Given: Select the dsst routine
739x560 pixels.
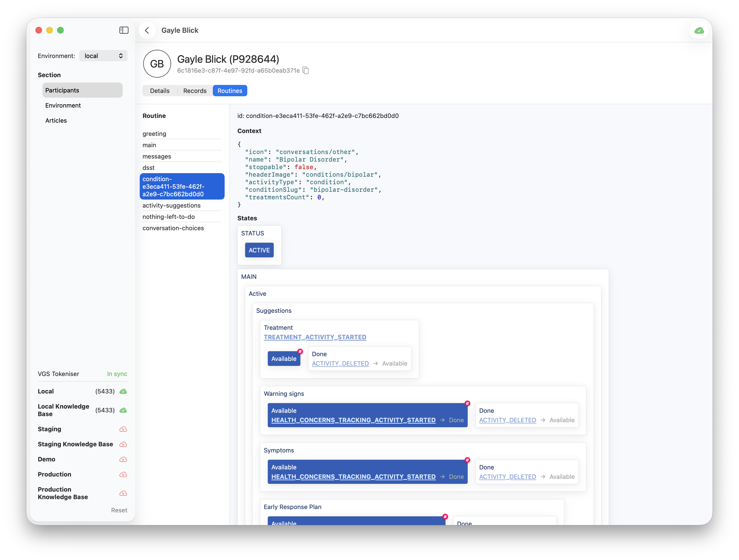Looking at the screenshot, I should 149,168.
